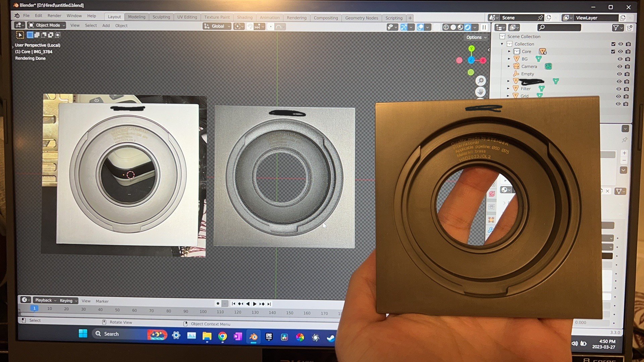This screenshot has height=362, width=644.
Task: Uncheck the Core collection exclude checkbox
Action: [613, 52]
